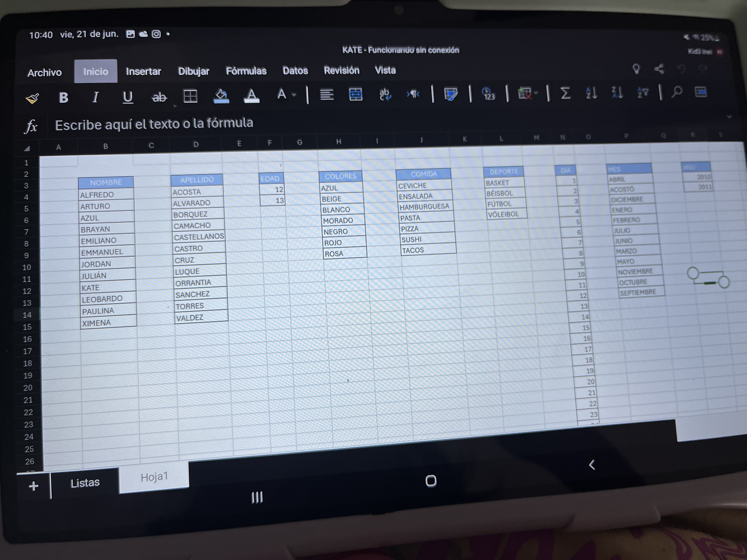This screenshot has width=747, height=560.
Task: Open the insert/delete cells dropdown
Action: click(527, 93)
